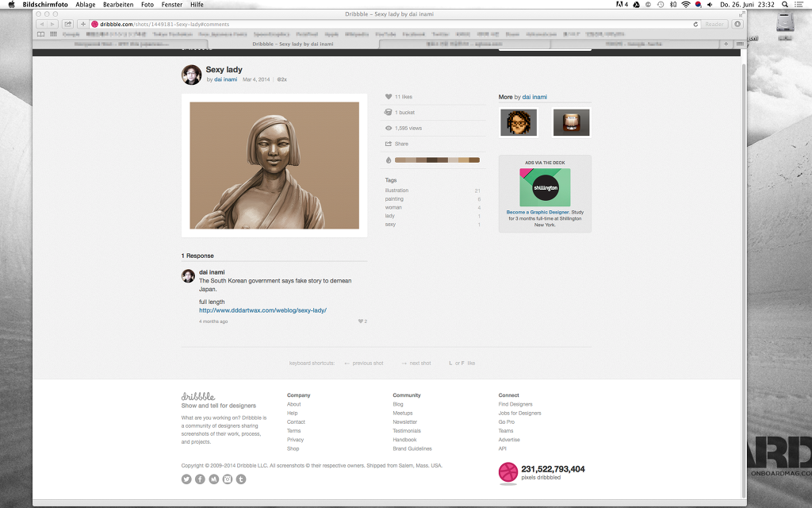Open the Bearbeiten menu

(x=118, y=5)
